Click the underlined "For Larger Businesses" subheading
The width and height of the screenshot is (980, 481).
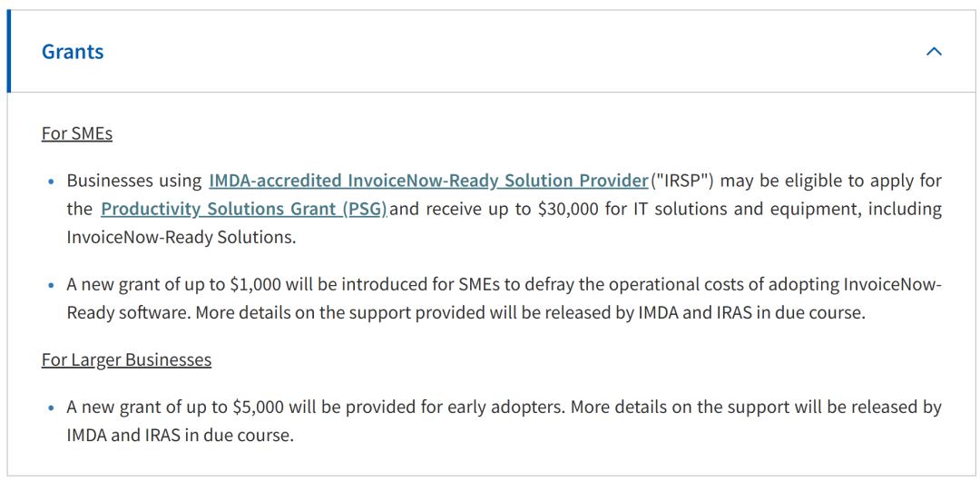(126, 359)
